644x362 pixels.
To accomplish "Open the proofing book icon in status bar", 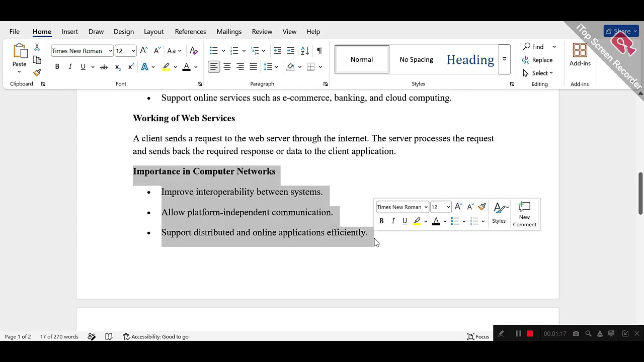I will click(109, 336).
